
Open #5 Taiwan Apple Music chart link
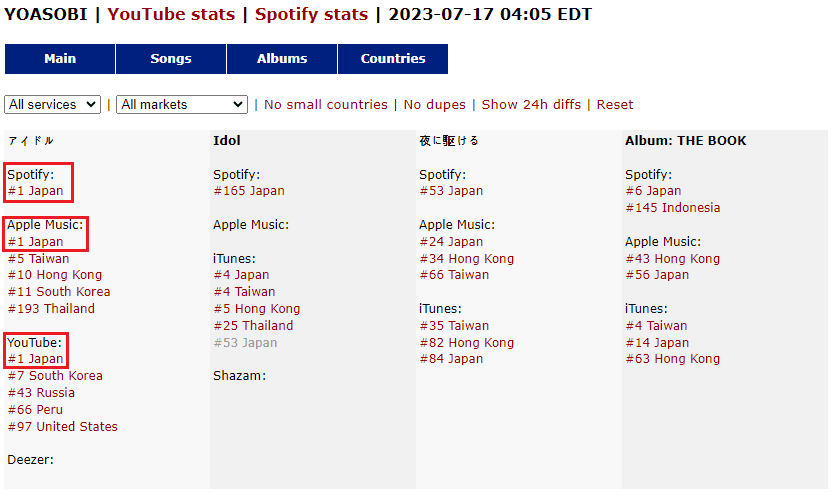click(39, 258)
